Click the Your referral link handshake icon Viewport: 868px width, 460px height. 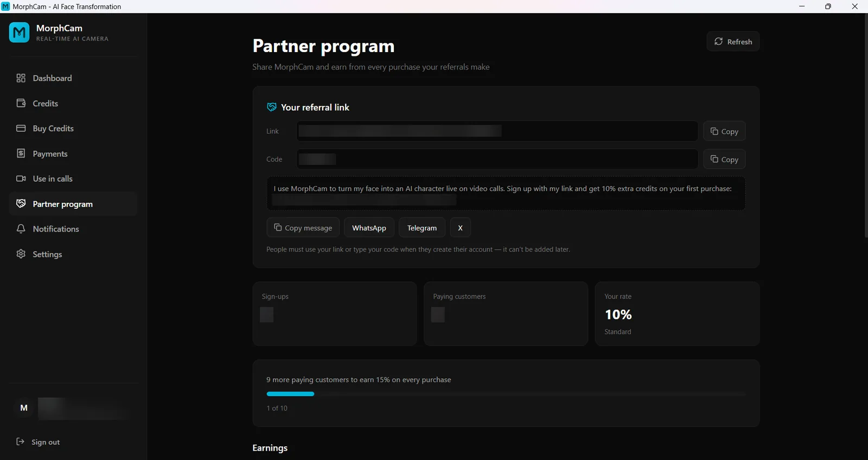[x=272, y=107]
